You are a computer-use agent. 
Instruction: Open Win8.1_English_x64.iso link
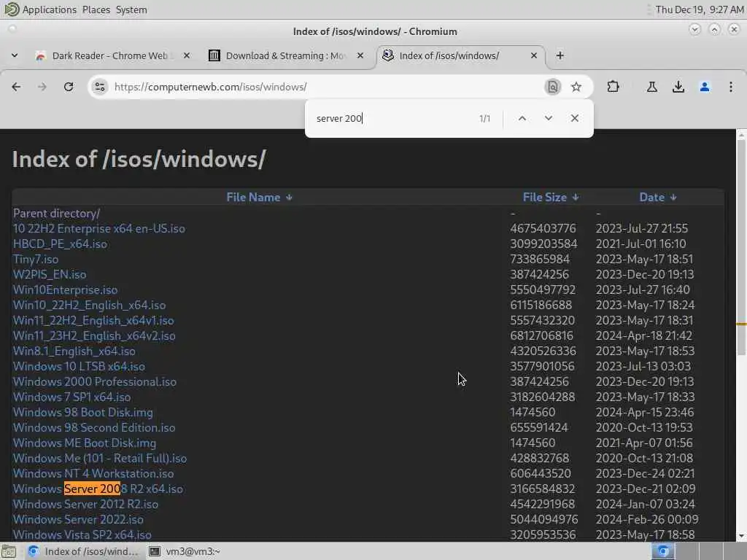[74, 351]
